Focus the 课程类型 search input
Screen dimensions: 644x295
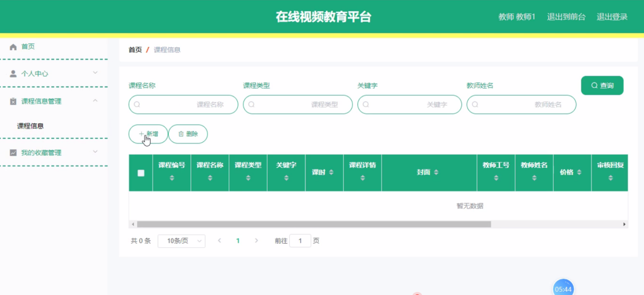(298, 105)
